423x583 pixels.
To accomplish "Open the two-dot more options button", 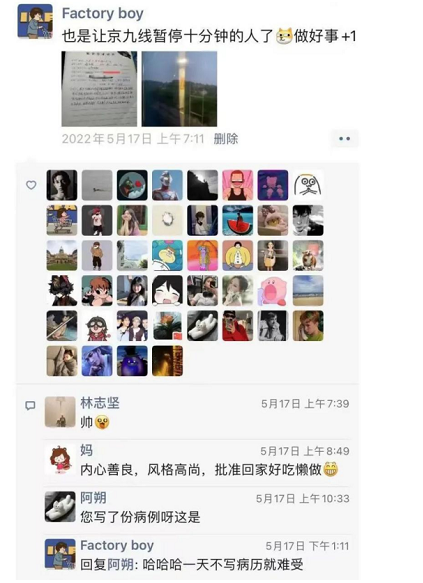I will point(344,139).
